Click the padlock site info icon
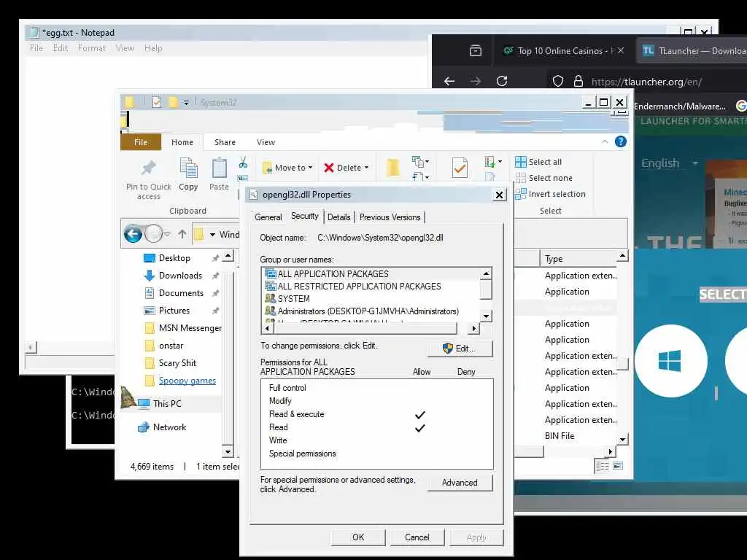This screenshot has height=560, width=747. (x=578, y=82)
